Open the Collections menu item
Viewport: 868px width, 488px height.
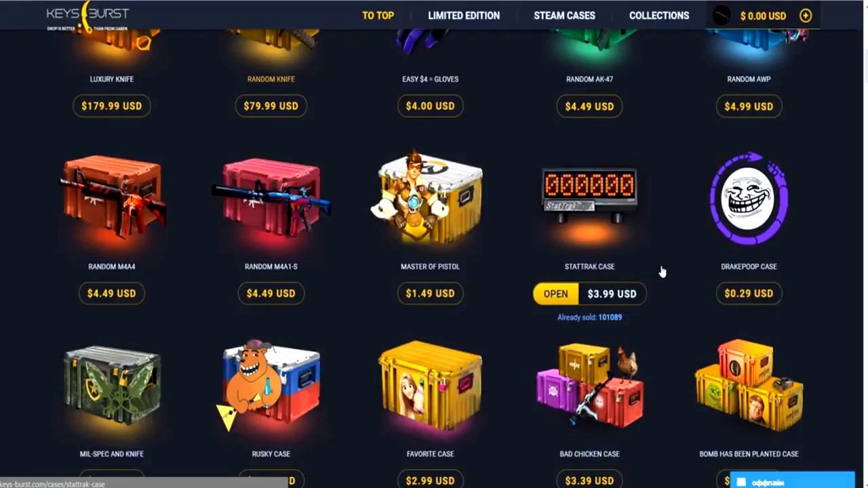click(x=659, y=16)
